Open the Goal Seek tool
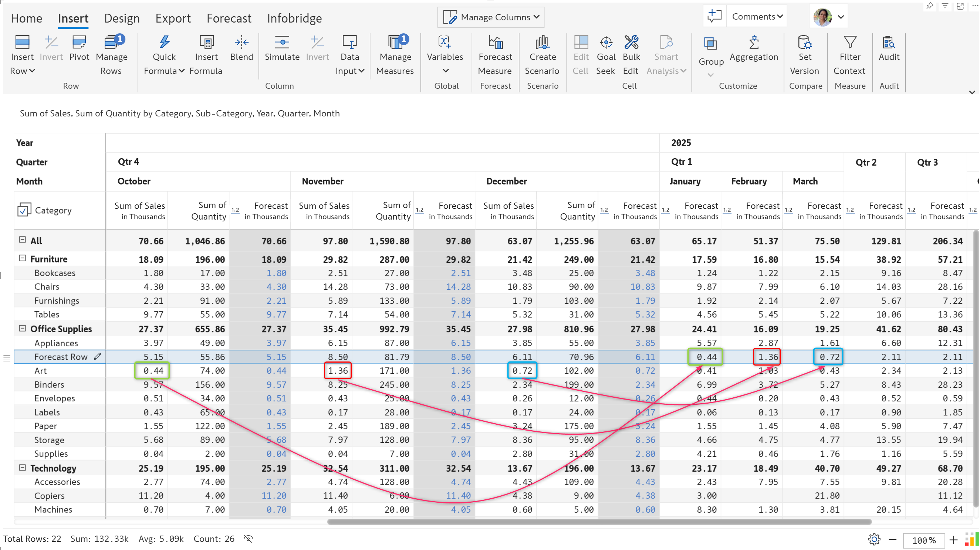The height and width of the screenshot is (550, 980). 606,56
